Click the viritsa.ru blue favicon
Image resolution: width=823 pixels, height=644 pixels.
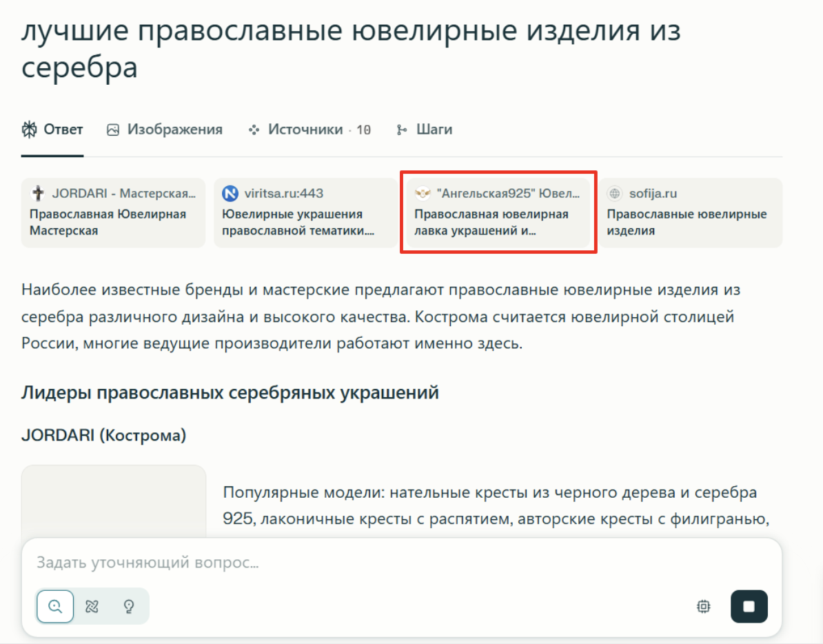pos(230,194)
